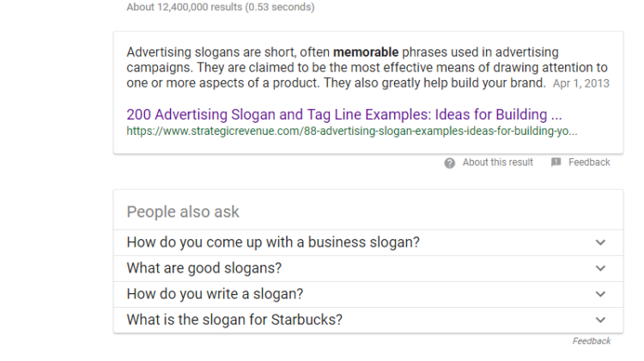Expand chevron for "What are good slogans?"

tap(600, 268)
